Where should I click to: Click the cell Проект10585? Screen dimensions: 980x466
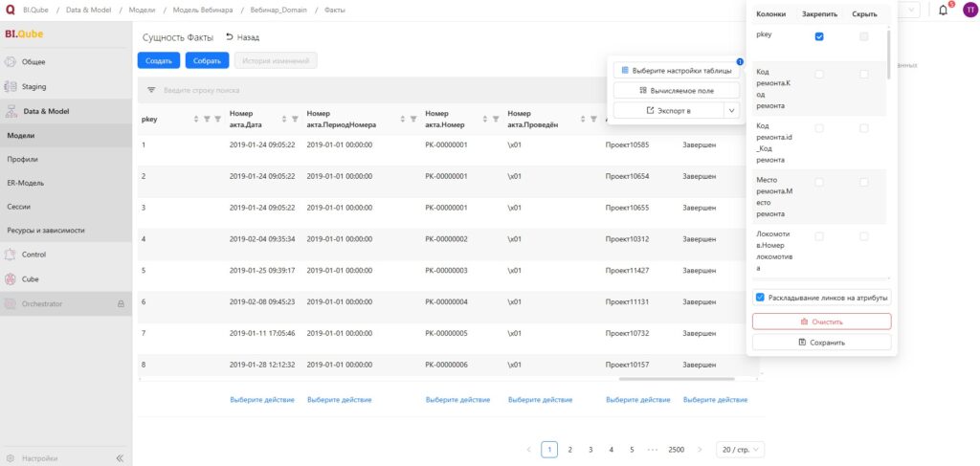(628, 144)
